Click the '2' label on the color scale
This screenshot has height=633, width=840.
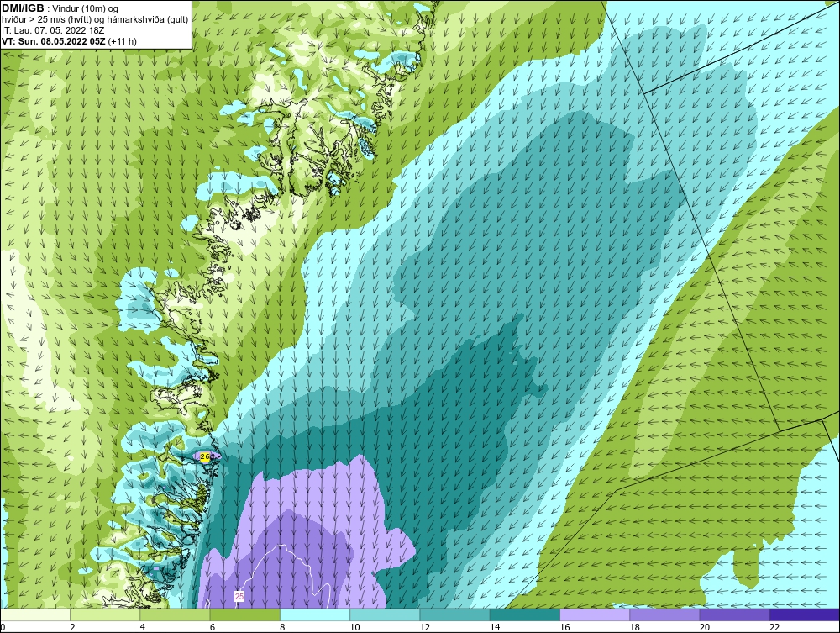72,628
